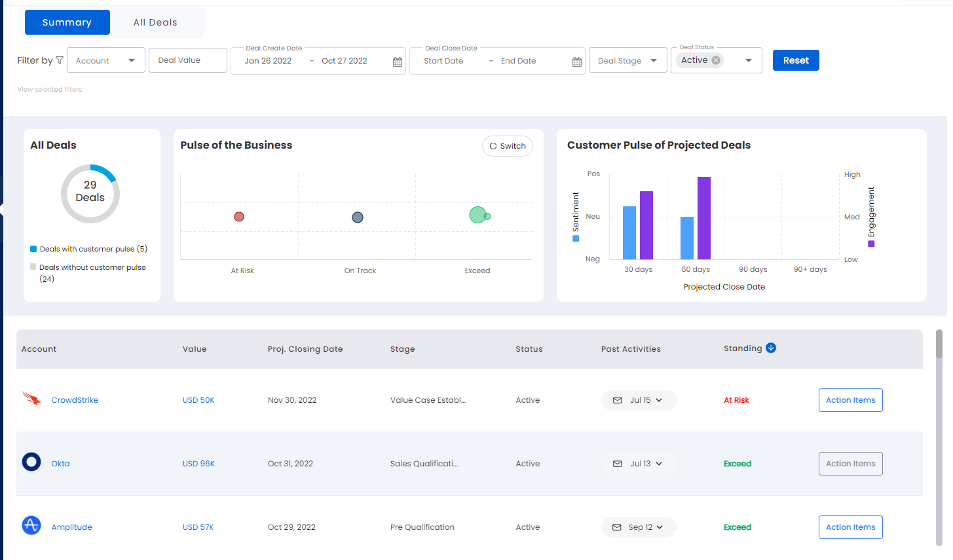Open the Deal Close Date calendar icon
Image resolution: width=953 pixels, height=560 pixels.
coord(577,62)
